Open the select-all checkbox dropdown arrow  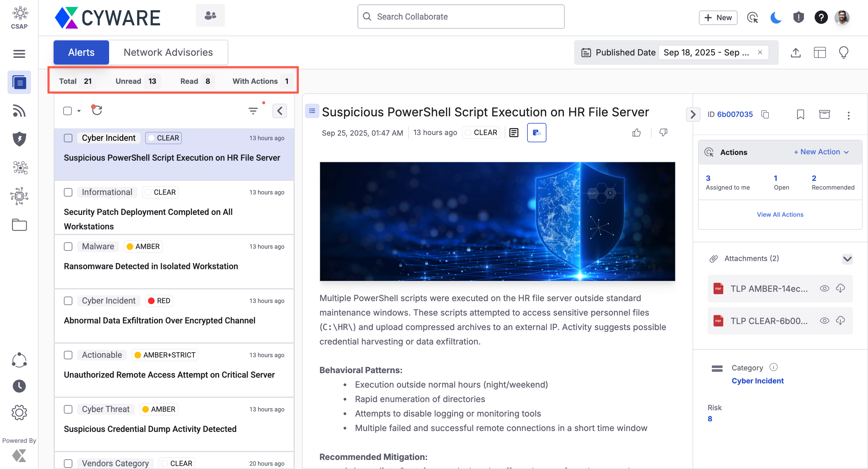tap(79, 111)
